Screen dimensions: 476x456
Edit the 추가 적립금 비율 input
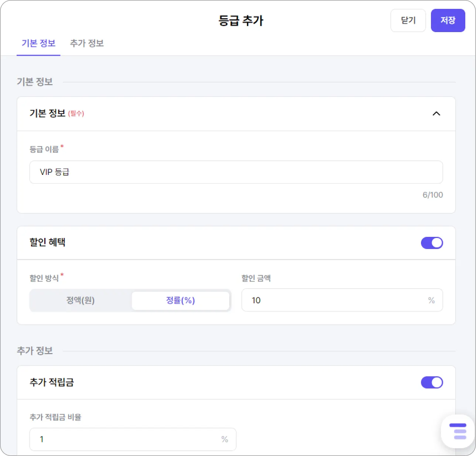(126, 439)
